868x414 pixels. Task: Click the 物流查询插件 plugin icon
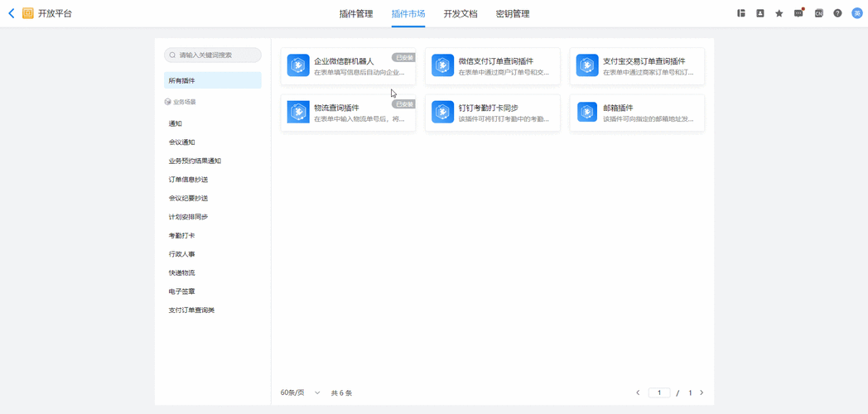(x=298, y=112)
